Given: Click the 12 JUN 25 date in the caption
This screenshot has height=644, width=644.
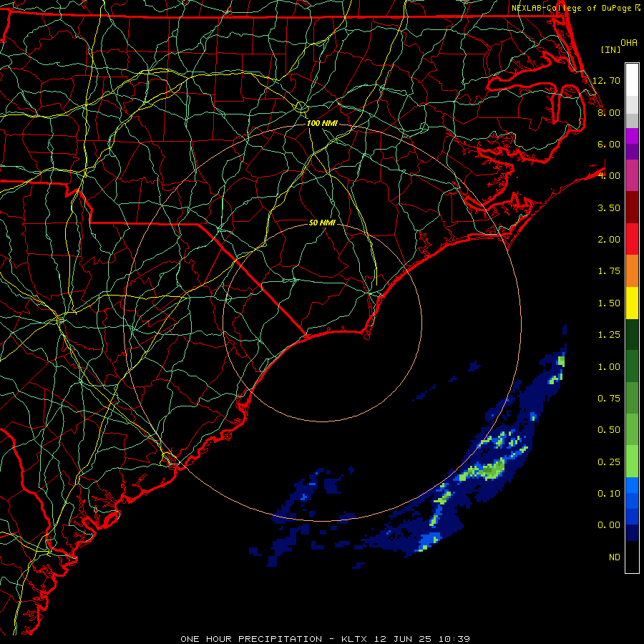Looking at the screenshot, I should tap(404, 639).
